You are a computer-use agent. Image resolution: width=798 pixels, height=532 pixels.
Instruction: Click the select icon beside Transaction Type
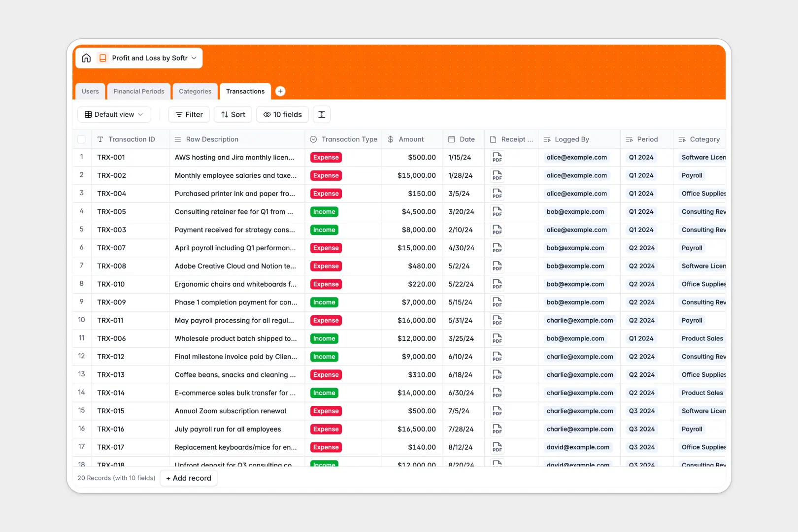point(313,139)
